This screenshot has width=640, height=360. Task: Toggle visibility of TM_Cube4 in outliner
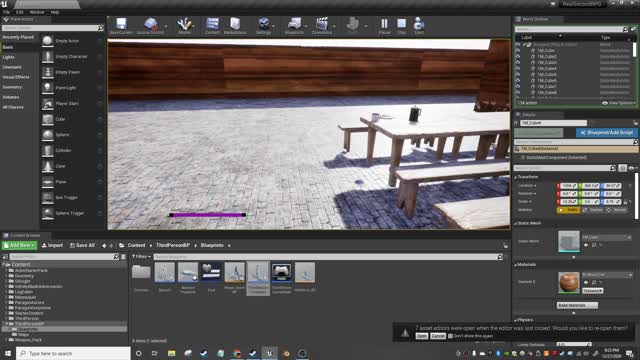click(518, 69)
